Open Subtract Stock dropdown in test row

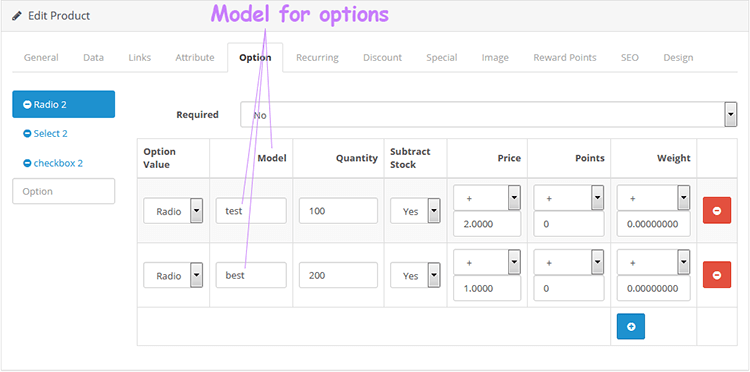415,211
